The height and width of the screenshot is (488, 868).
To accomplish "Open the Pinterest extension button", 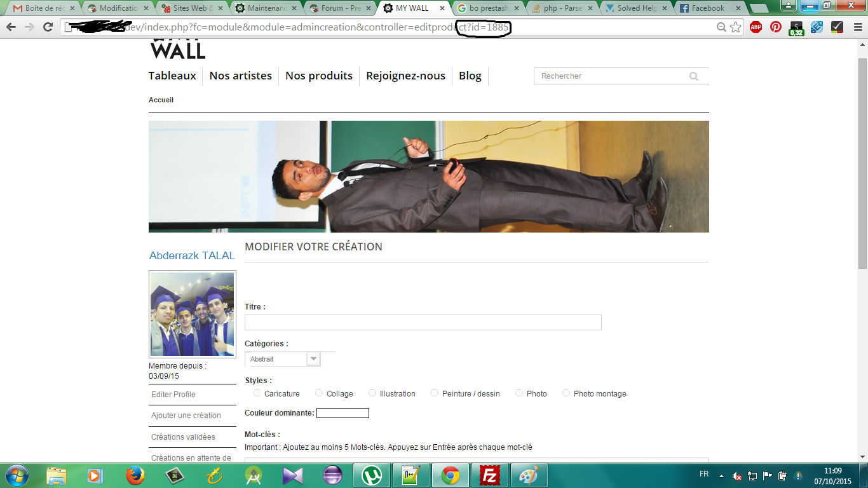I will point(776,27).
